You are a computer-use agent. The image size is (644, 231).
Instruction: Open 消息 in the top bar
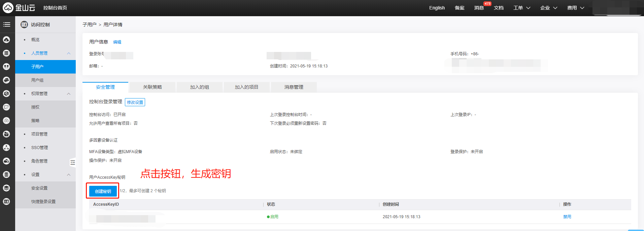(x=479, y=8)
